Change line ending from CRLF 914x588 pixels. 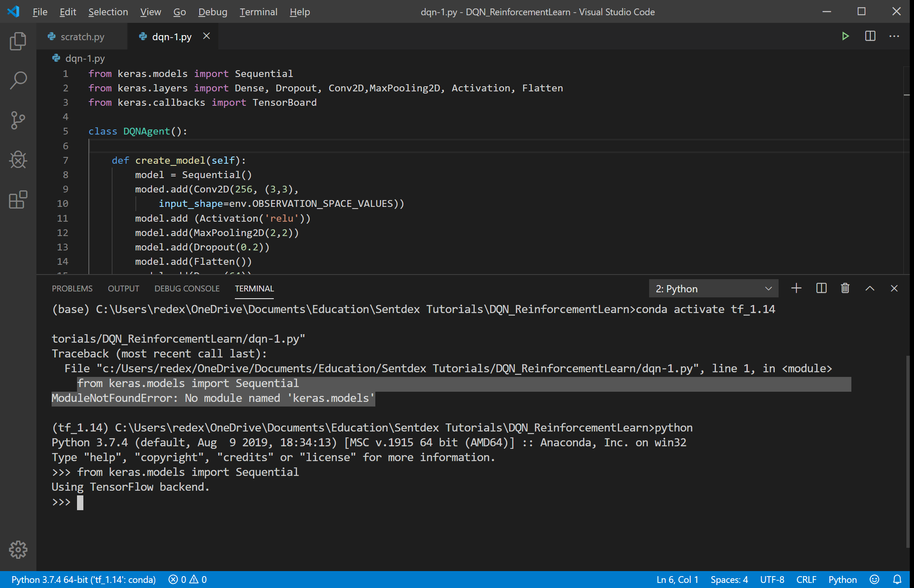point(806,579)
